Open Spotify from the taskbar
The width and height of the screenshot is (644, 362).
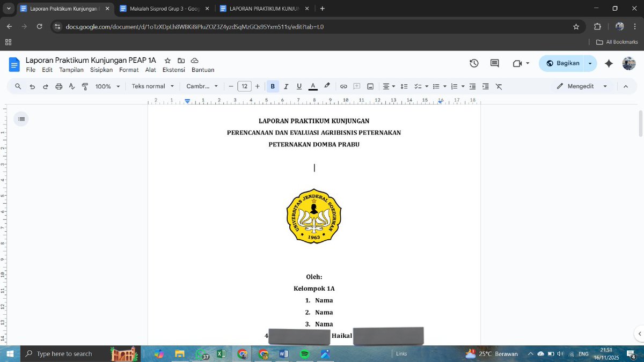[304, 354]
